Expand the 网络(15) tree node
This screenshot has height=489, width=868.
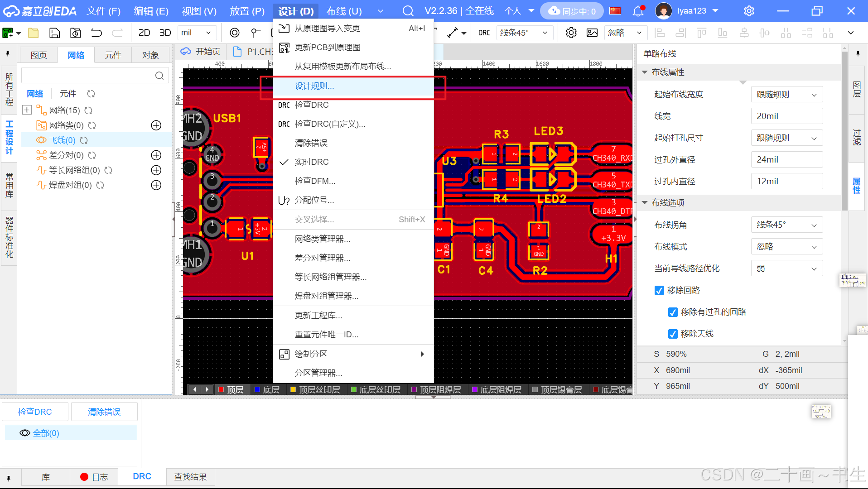27,110
